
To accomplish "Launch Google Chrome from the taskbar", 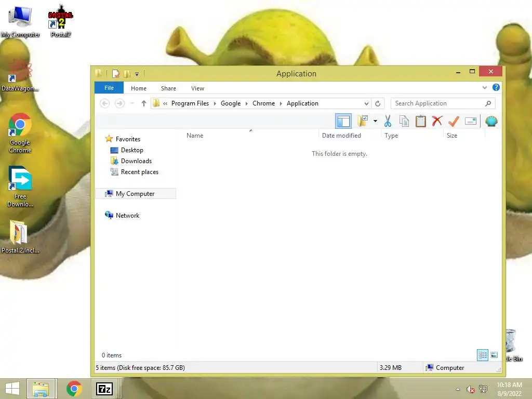I will tap(74, 389).
